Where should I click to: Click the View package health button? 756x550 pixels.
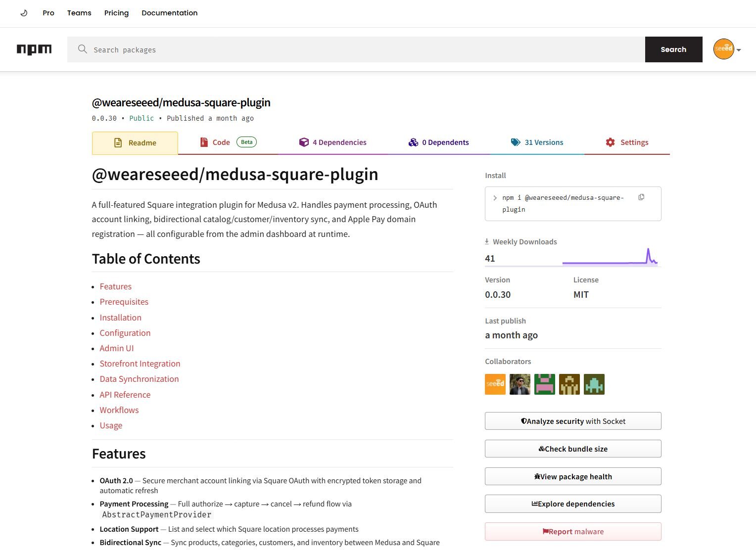pos(573,476)
